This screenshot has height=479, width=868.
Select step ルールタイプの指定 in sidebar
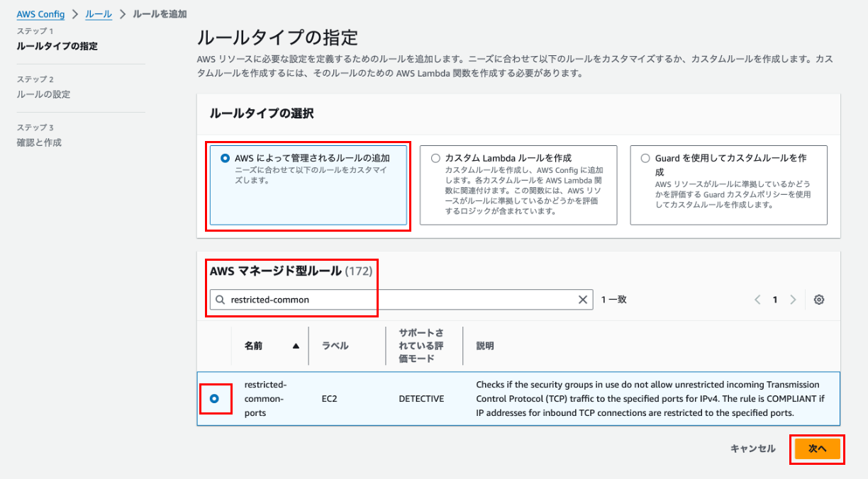click(57, 46)
